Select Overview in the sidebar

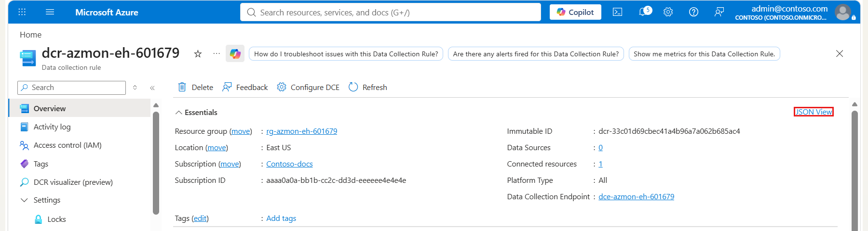(80, 108)
